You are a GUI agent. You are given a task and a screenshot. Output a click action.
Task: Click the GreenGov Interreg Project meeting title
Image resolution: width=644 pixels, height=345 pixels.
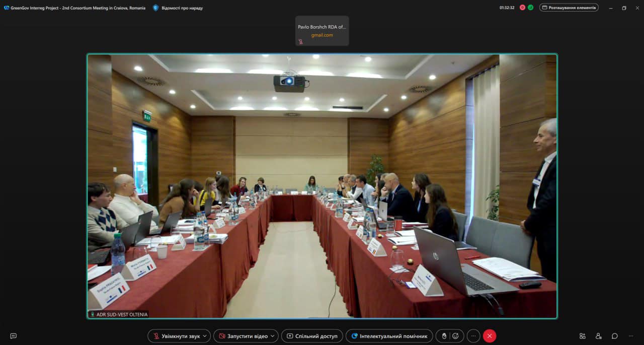click(78, 8)
